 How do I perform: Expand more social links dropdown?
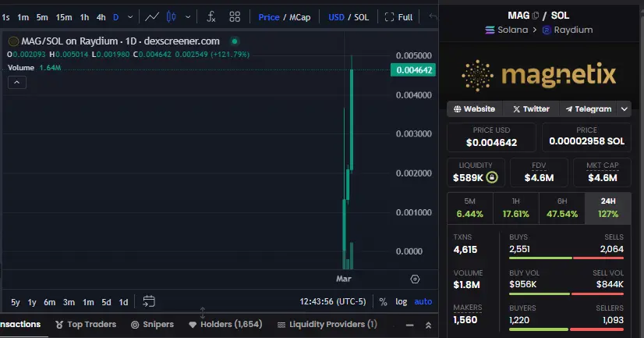(x=625, y=109)
